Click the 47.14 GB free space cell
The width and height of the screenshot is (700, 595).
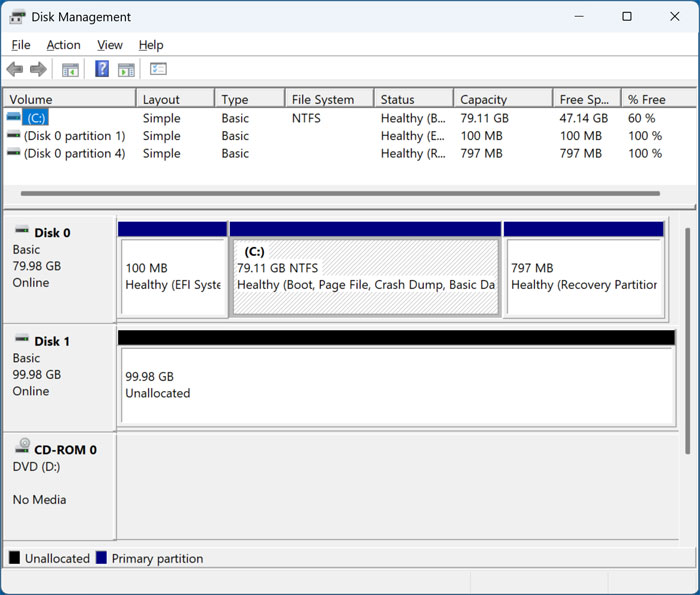(x=583, y=118)
